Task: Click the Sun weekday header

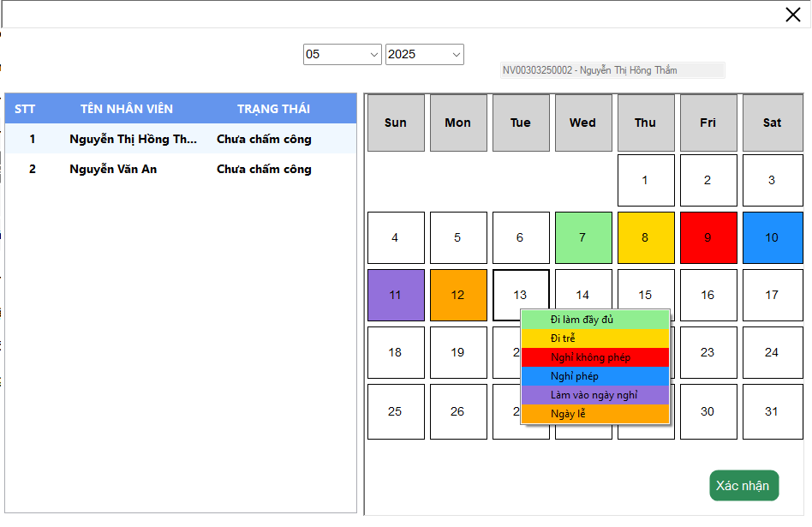Action: click(x=396, y=123)
